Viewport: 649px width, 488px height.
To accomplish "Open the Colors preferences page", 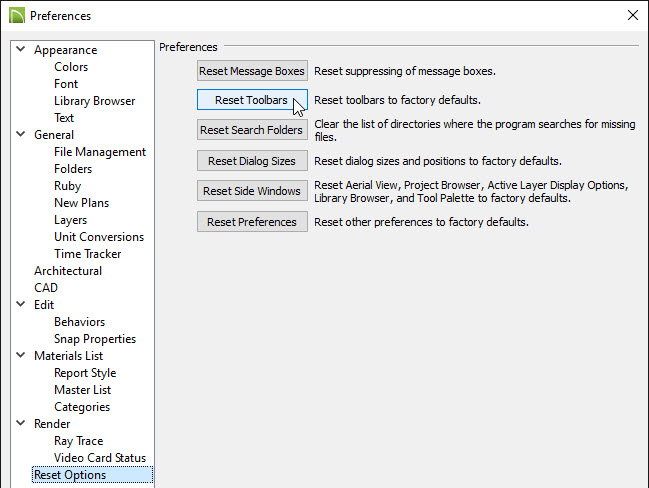I will 71,67.
